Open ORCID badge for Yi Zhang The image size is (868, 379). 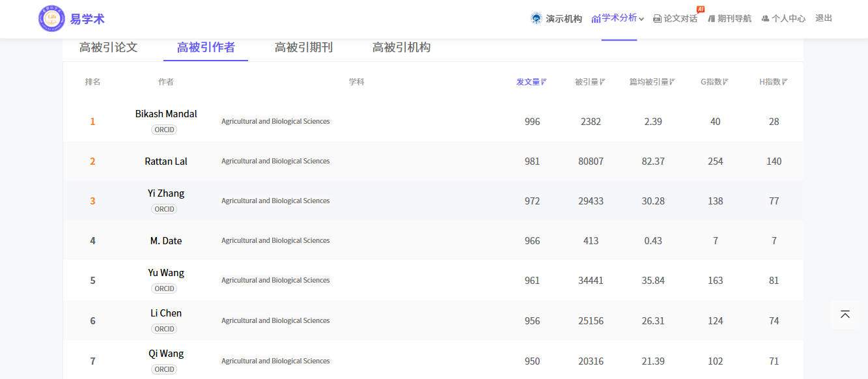(164, 209)
